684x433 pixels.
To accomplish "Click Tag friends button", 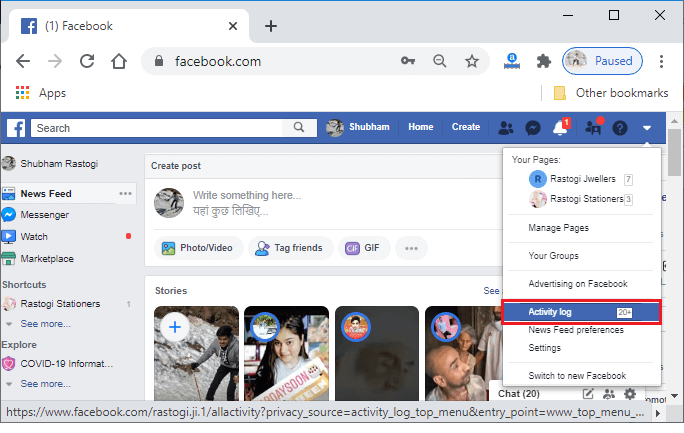I will pos(291,248).
